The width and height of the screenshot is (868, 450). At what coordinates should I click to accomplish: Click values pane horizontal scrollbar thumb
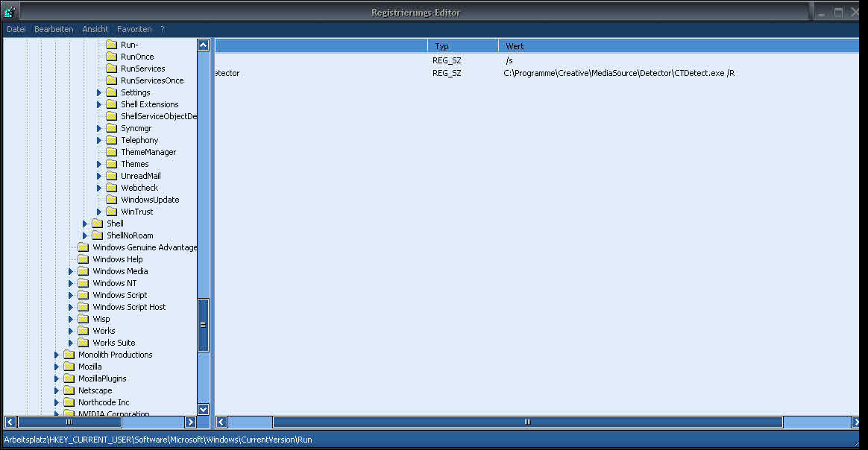(527, 422)
